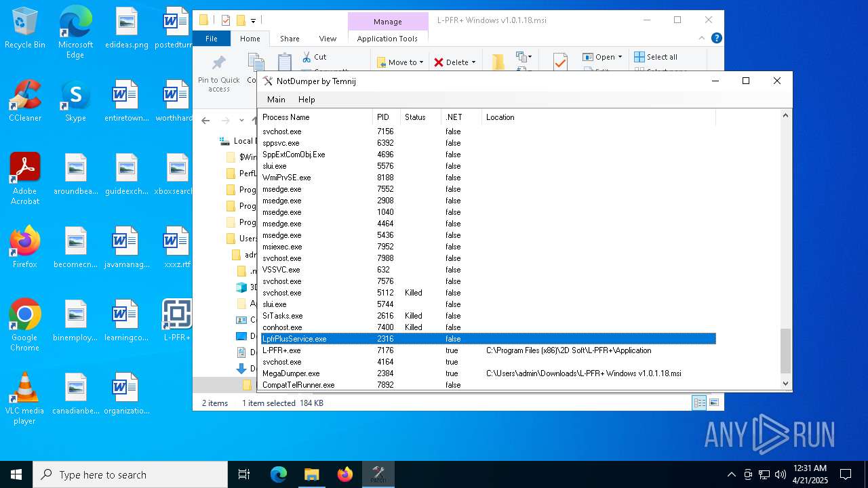Click the Quick Access properties checkmark icon
This screenshot has width=868, height=488.
coord(226,20)
